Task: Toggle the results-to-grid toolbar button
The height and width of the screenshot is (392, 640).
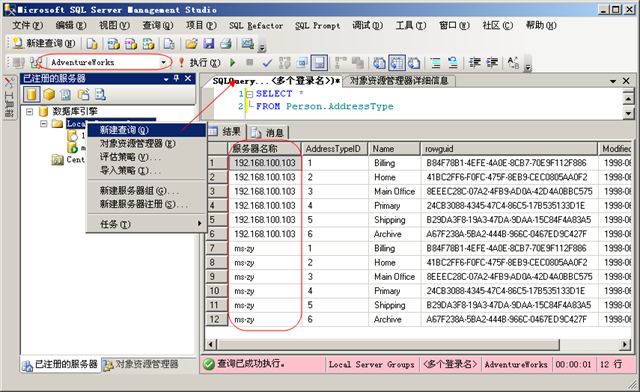Action: click(397, 63)
